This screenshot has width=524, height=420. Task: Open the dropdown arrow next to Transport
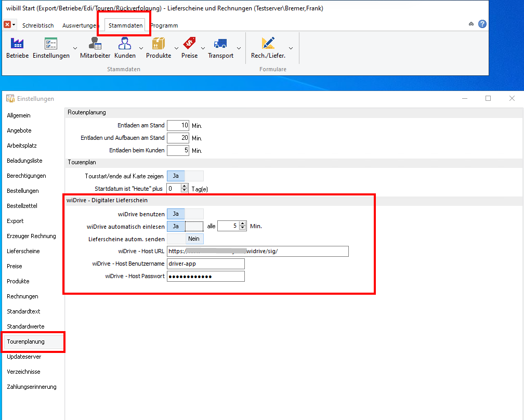click(239, 48)
